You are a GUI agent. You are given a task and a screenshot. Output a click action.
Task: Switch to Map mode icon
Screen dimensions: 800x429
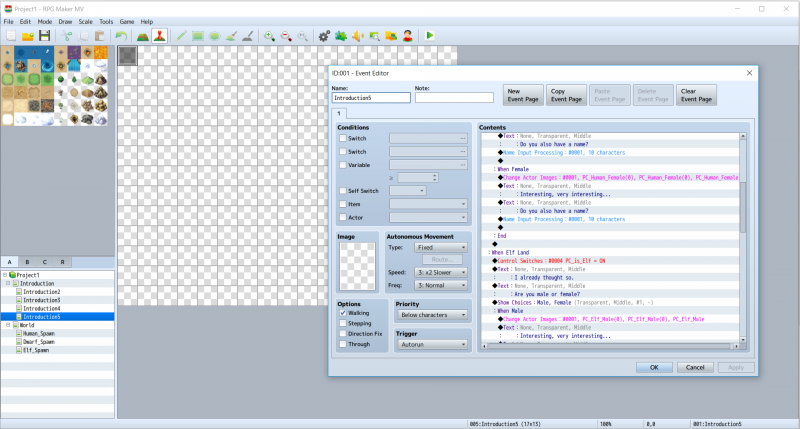click(x=143, y=36)
